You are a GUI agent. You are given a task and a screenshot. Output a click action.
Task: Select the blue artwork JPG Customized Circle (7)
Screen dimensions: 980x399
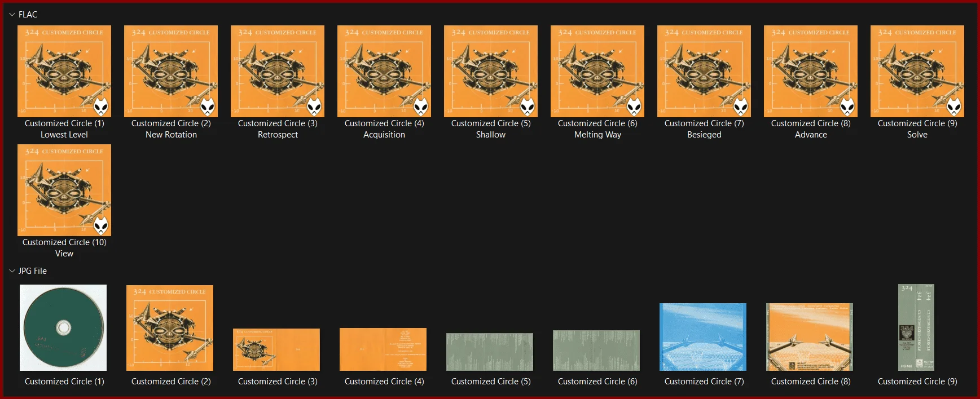[x=703, y=337]
